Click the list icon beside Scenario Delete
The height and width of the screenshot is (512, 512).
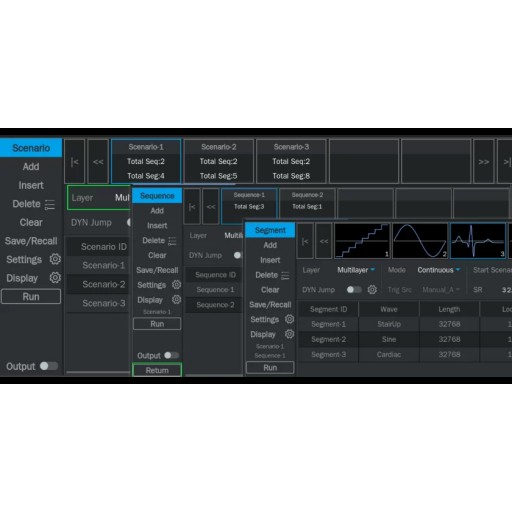(x=50, y=205)
